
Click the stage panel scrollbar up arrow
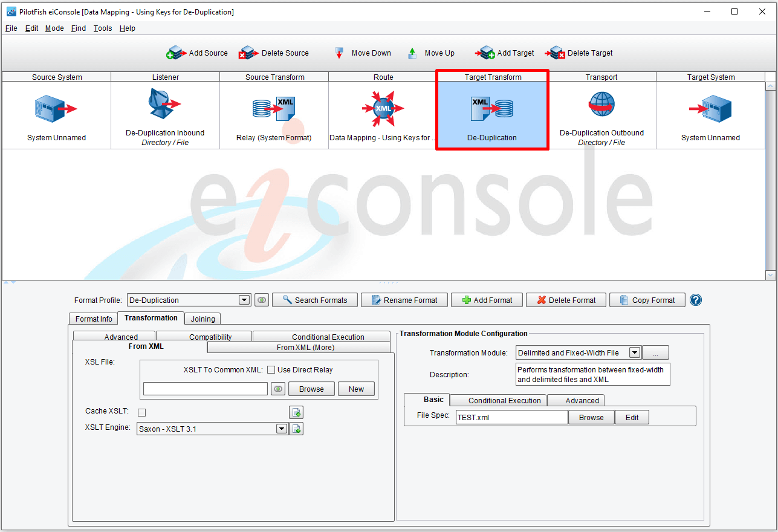770,86
